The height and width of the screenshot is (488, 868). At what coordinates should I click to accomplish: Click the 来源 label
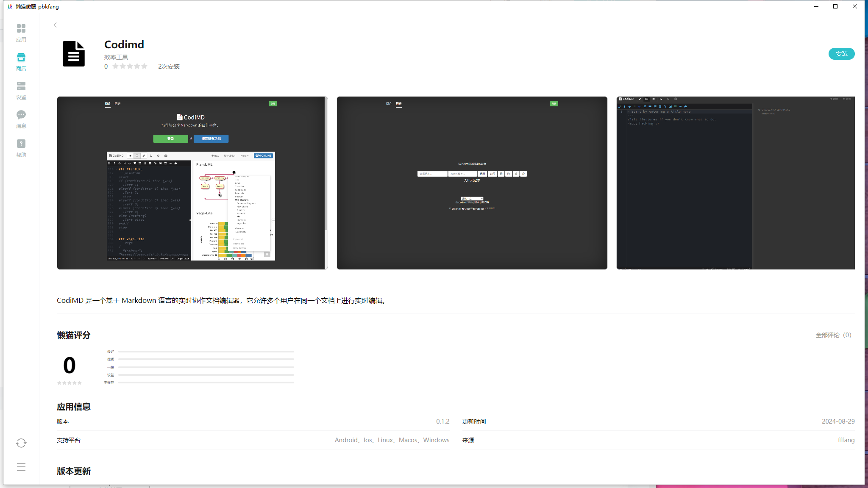coord(468,440)
